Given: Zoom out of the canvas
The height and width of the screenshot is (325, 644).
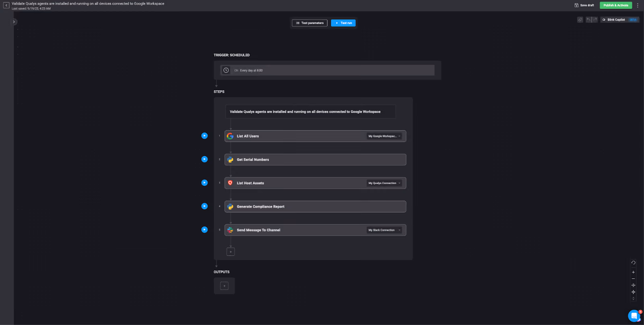Looking at the screenshot, I should click(633, 279).
